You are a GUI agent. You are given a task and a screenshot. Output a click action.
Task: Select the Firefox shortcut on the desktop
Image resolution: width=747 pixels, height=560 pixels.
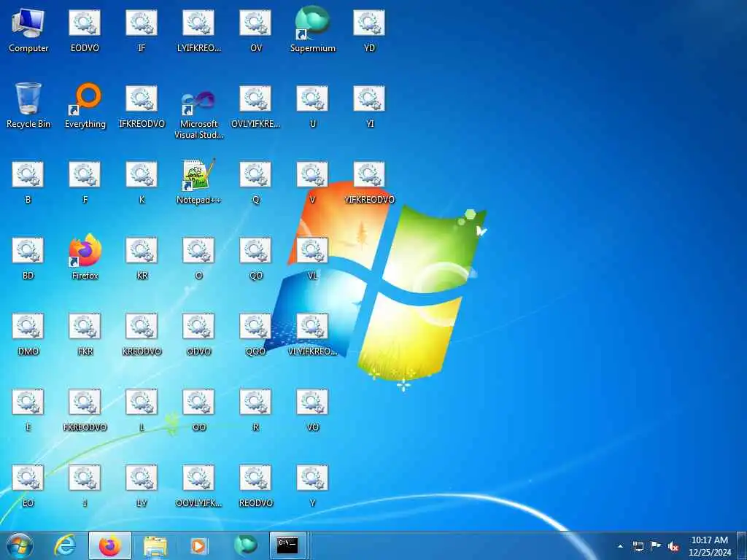coord(85,257)
